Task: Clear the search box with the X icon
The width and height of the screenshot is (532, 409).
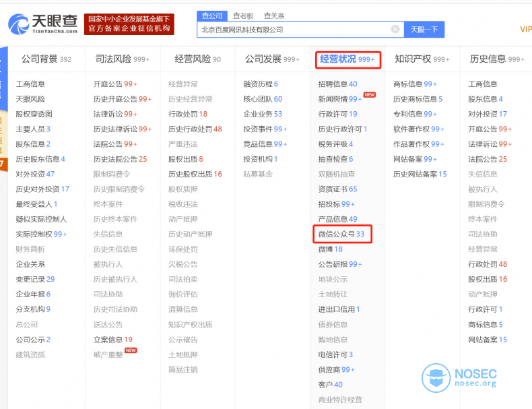Action: 395,30
